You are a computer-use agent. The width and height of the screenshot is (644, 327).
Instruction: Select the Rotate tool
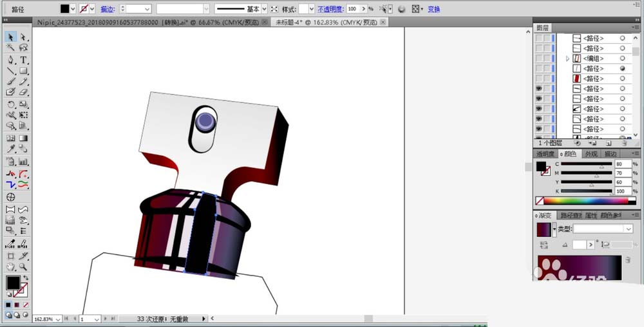coord(11,105)
